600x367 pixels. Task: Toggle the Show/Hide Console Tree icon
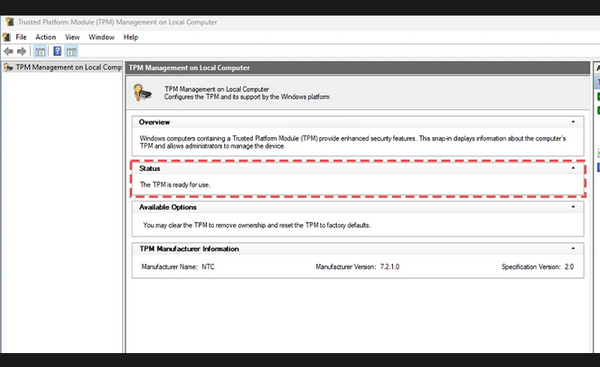click(40, 51)
